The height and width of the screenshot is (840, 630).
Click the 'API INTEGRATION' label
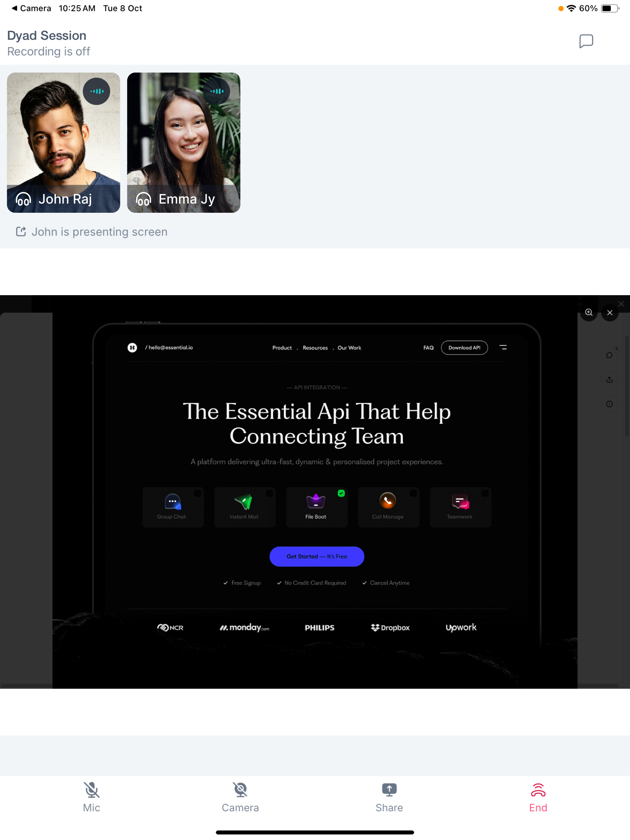point(317,387)
